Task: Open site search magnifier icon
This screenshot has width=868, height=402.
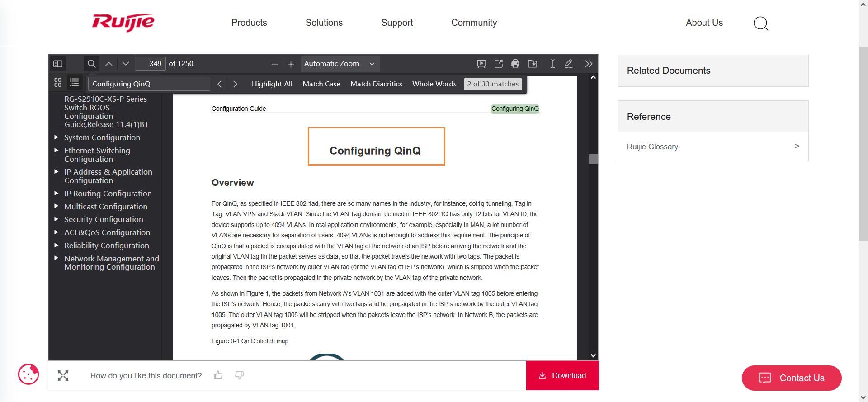Action: (761, 23)
